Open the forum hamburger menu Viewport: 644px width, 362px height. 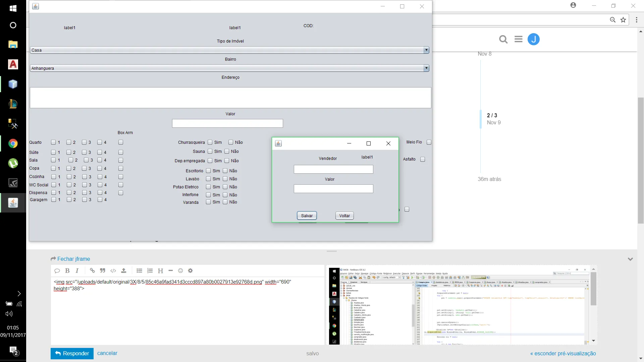pos(519,39)
